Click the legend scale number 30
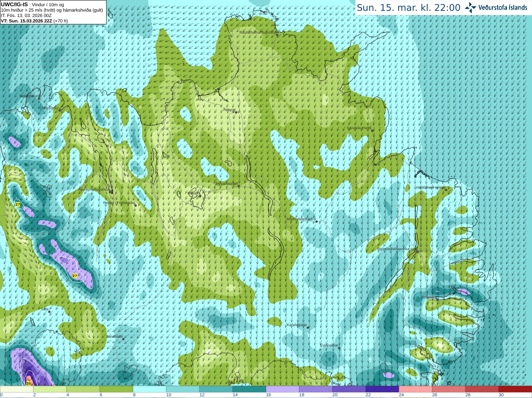 coord(501,395)
